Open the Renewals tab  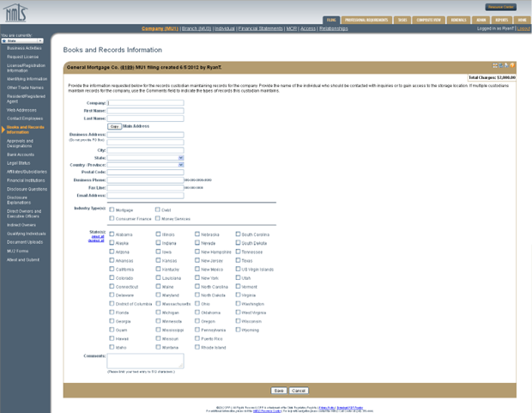pos(459,20)
